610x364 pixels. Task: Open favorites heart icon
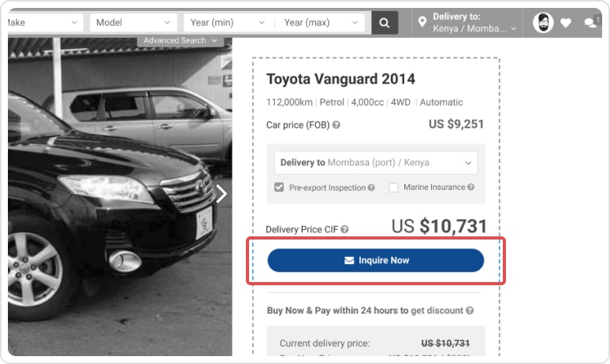click(x=566, y=24)
